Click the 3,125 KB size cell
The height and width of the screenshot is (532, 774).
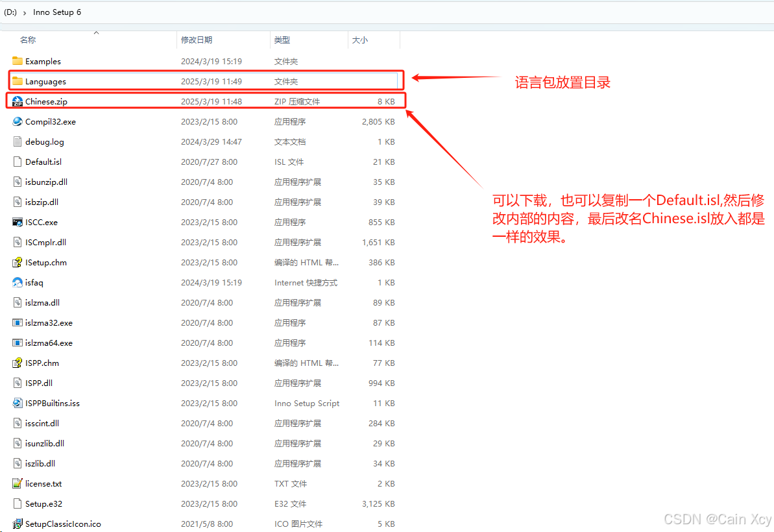click(x=378, y=504)
